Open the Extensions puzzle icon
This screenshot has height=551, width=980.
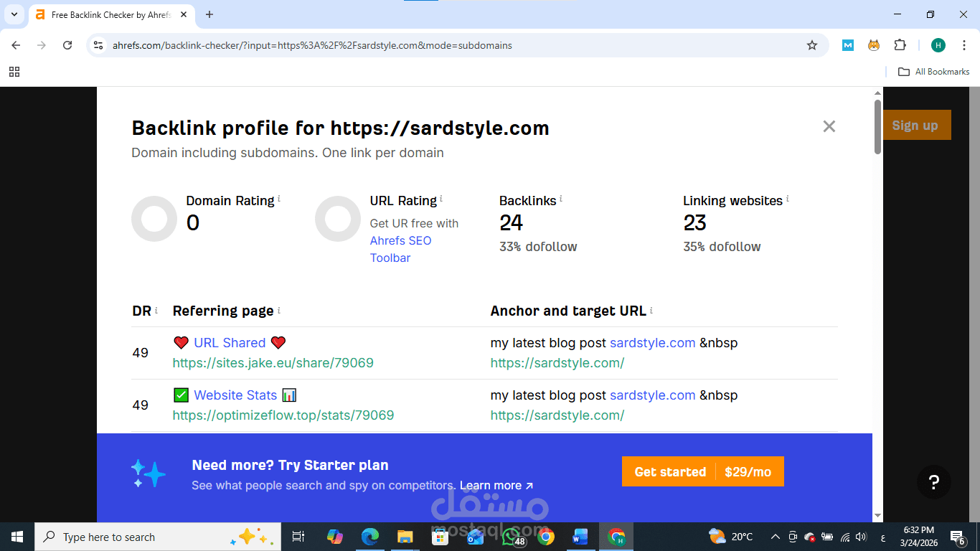900,45
